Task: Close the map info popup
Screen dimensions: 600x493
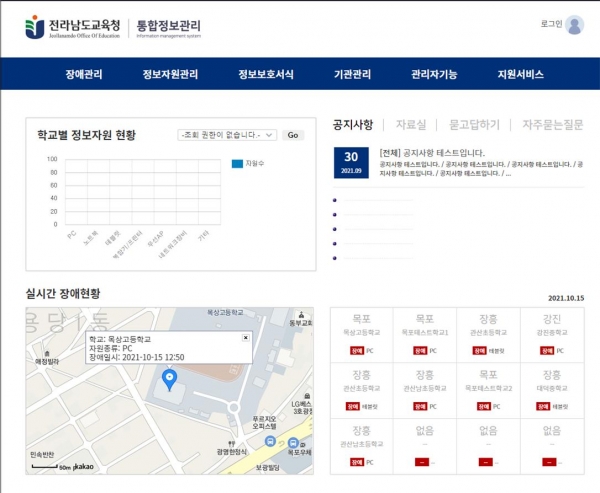Action: (x=245, y=339)
